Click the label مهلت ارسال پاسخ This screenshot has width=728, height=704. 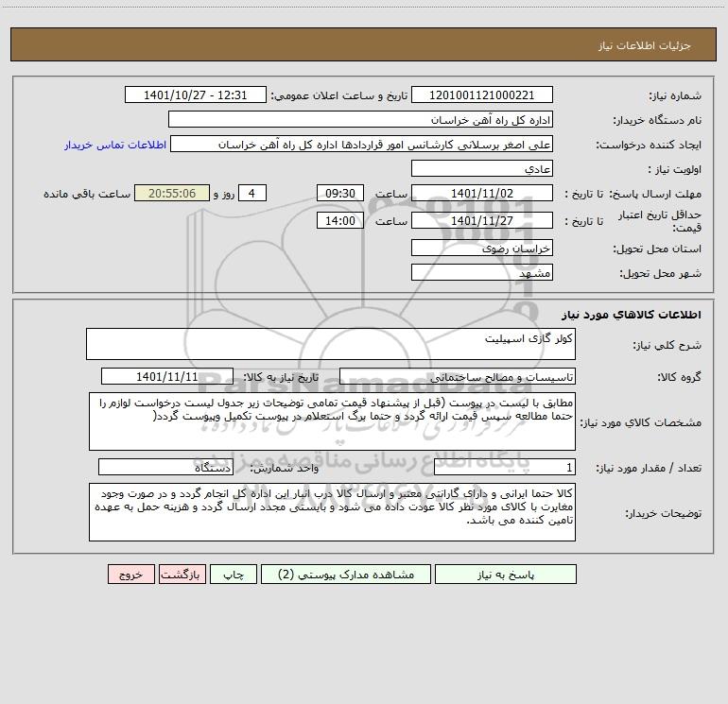(x=655, y=194)
